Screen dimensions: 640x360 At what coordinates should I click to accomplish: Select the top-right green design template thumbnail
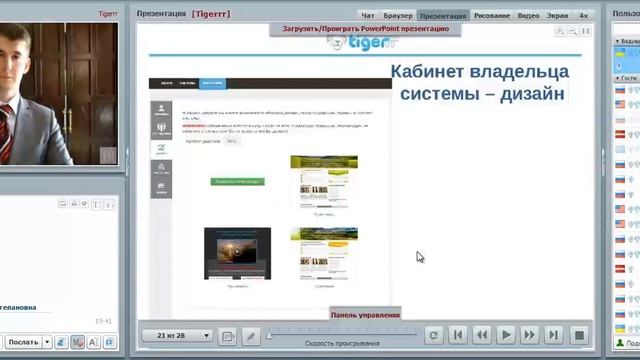[x=324, y=182]
